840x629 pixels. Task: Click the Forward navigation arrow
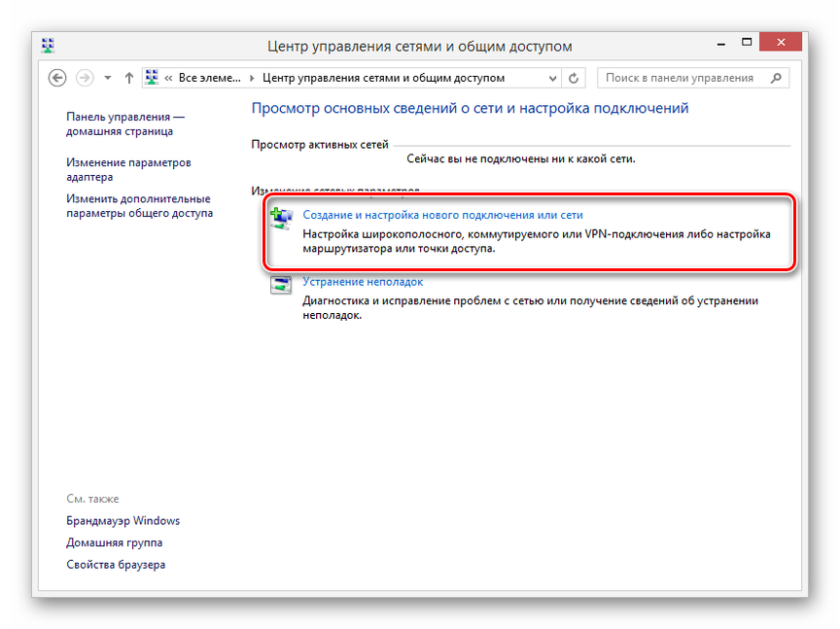(x=85, y=78)
